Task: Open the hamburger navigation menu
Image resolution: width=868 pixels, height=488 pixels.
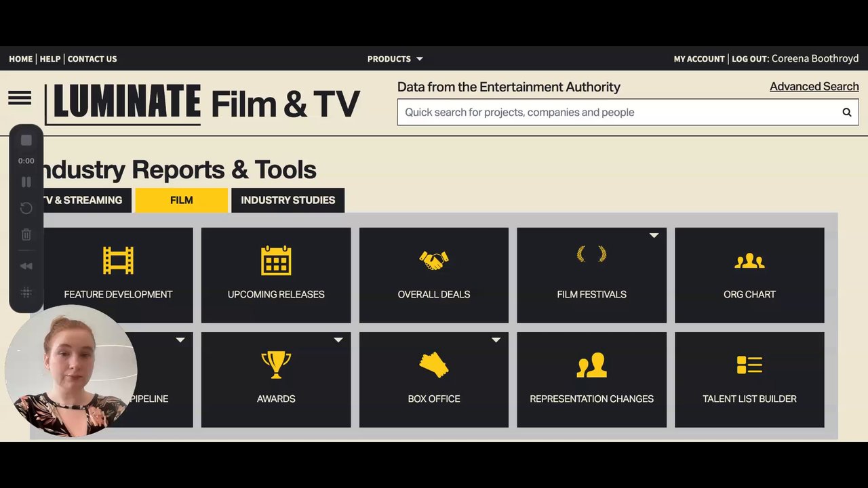Action: coord(20,98)
